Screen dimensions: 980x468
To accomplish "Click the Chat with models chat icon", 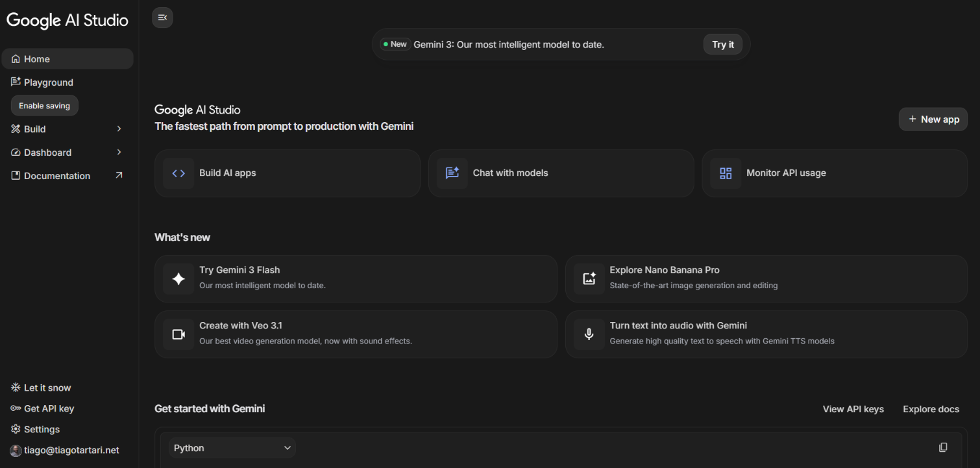I will tap(452, 173).
